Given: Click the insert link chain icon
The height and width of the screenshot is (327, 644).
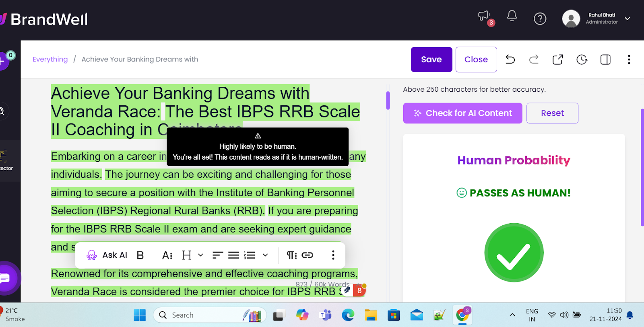Looking at the screenshot, I should [x=307, y=255].
